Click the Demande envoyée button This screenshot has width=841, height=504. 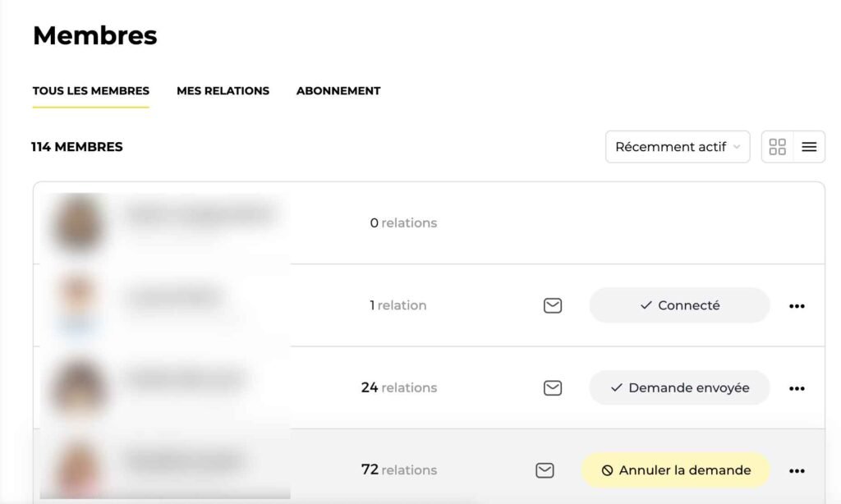point(679,387)
